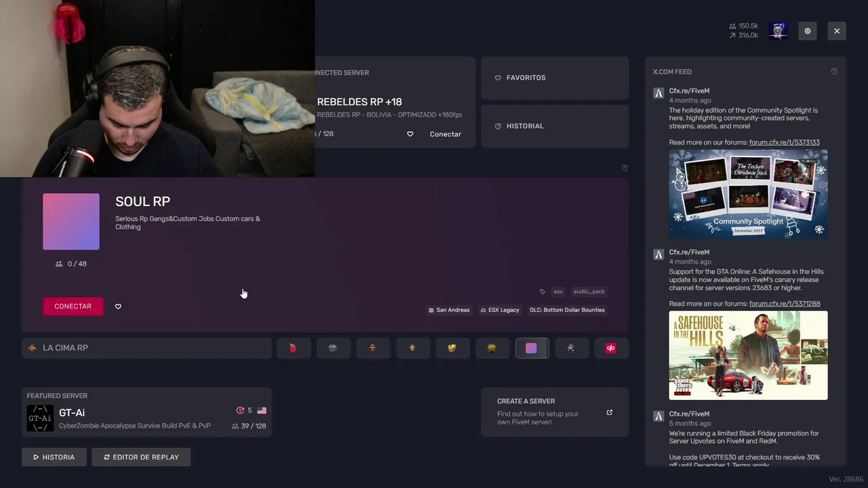Viewport: 868px width, 488px height.
Task: Click the GT-Ai 39 / 128 player count
Action: point(249,426)
